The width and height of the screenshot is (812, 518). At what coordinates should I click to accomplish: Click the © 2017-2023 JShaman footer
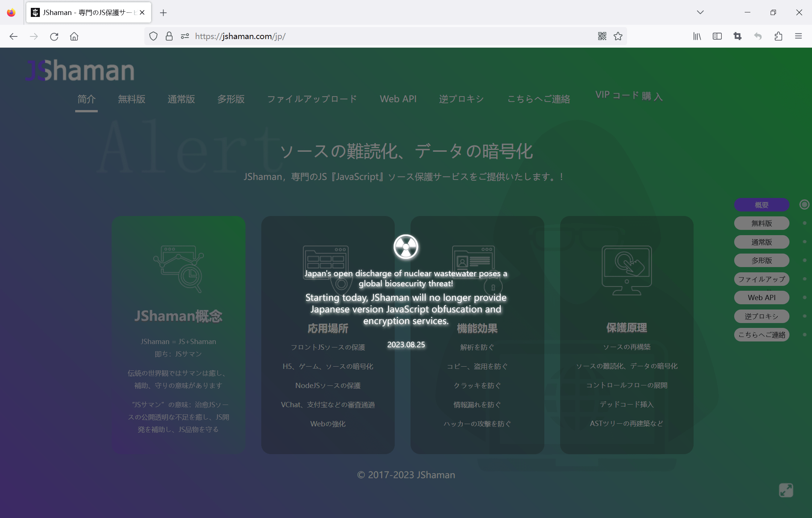pos(406,475)
